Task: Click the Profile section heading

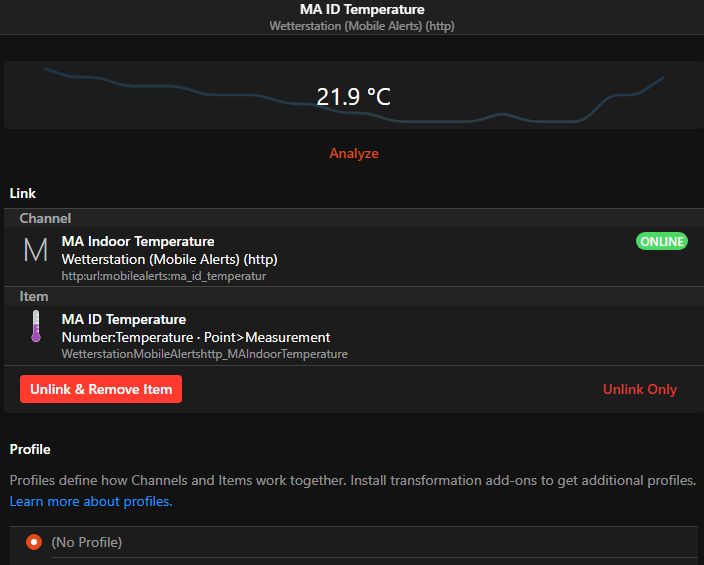Action: tap(30, 449)
